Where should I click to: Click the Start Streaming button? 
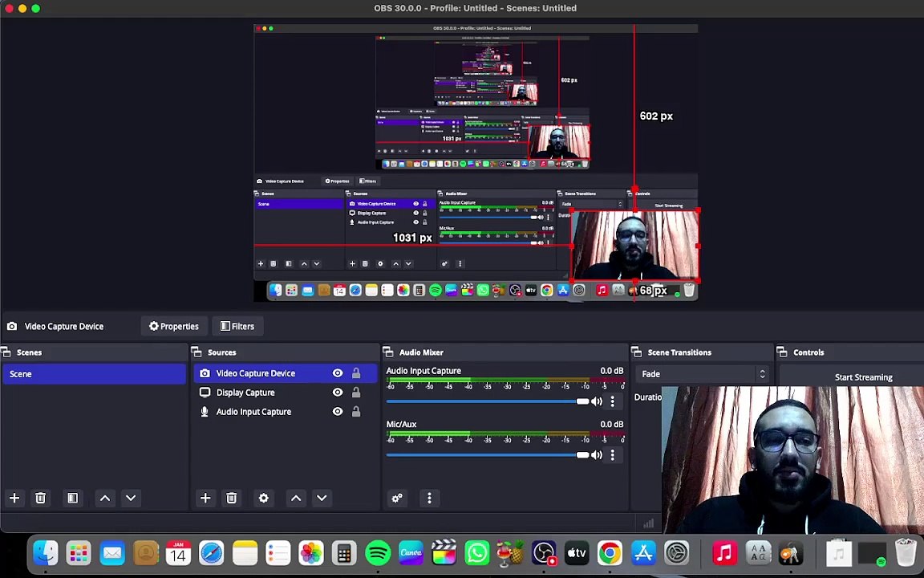coord(863,377)
